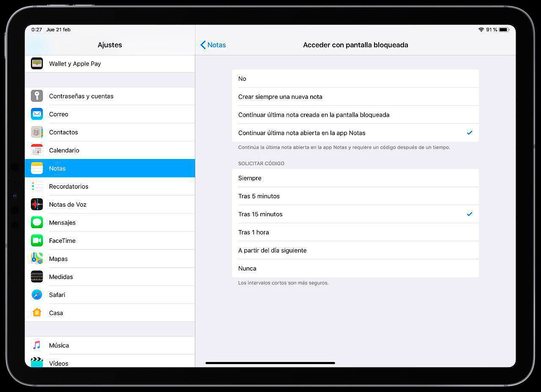Tap the Recordatorios list icon
The image size is (541, 392).
click(x=37, y=186)
